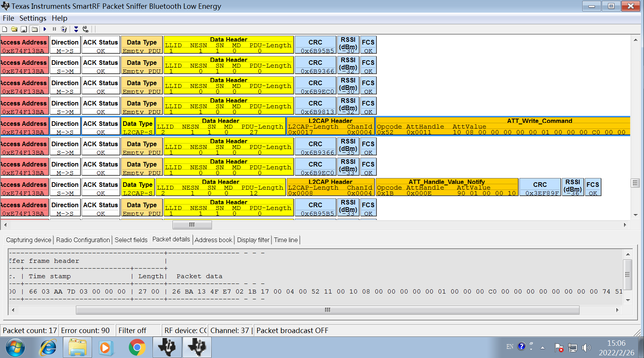Switch to the Capturing device tab

[x=29, y=240]
